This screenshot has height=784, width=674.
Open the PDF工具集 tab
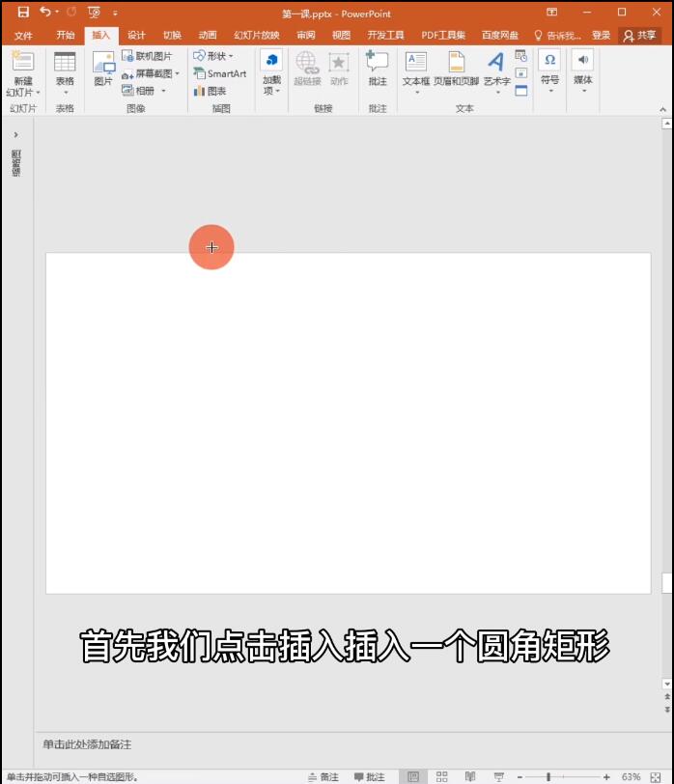click(443, 35)
